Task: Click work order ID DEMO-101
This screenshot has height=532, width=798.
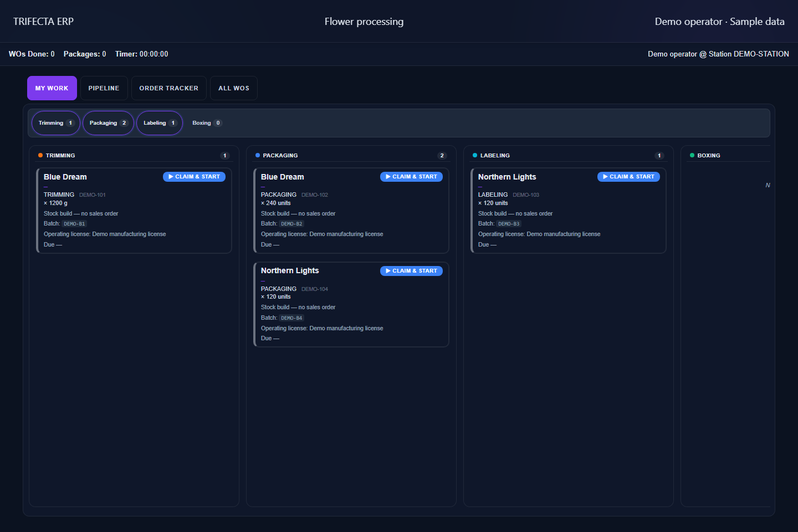Action: coord(93,195)
